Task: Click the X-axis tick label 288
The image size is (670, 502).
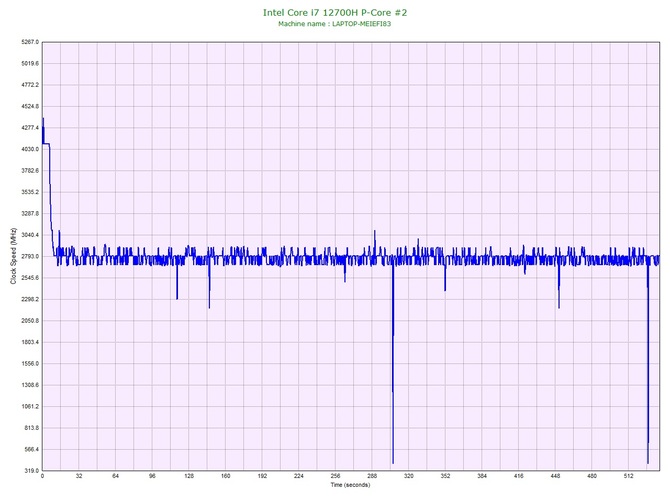Action: (372, 476)
